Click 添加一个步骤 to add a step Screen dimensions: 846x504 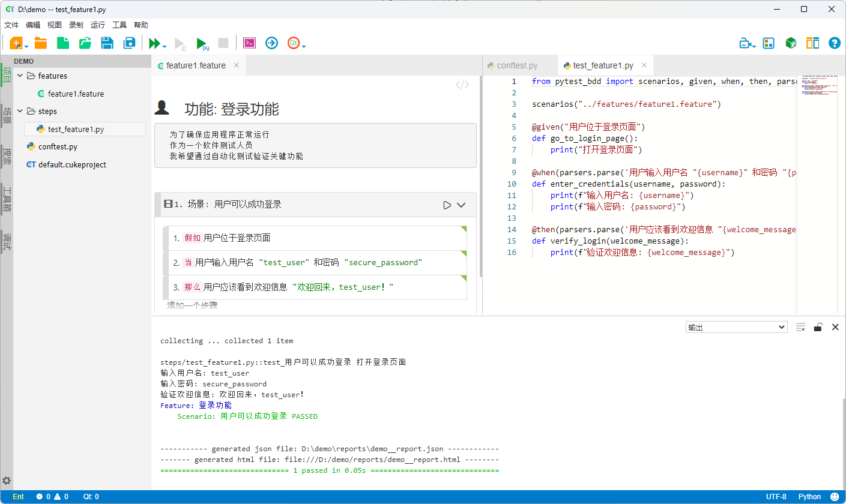[192, 305]
